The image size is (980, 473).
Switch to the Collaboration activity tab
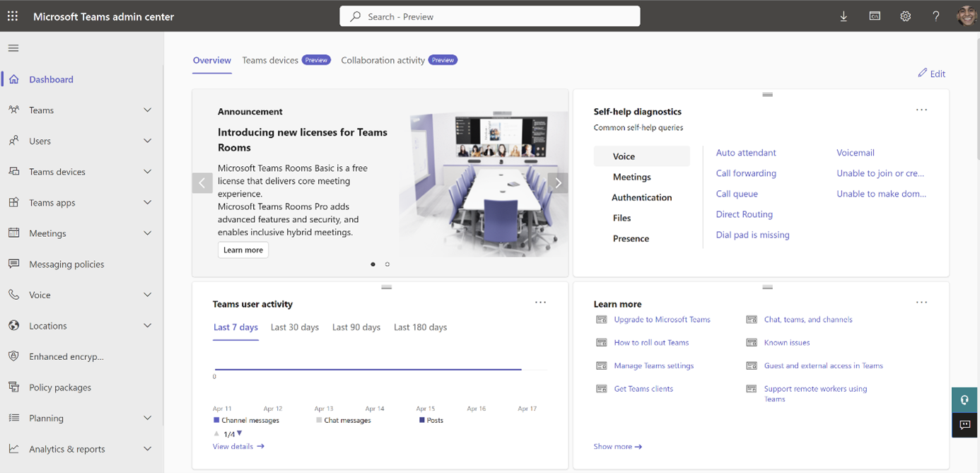point(383,60)
